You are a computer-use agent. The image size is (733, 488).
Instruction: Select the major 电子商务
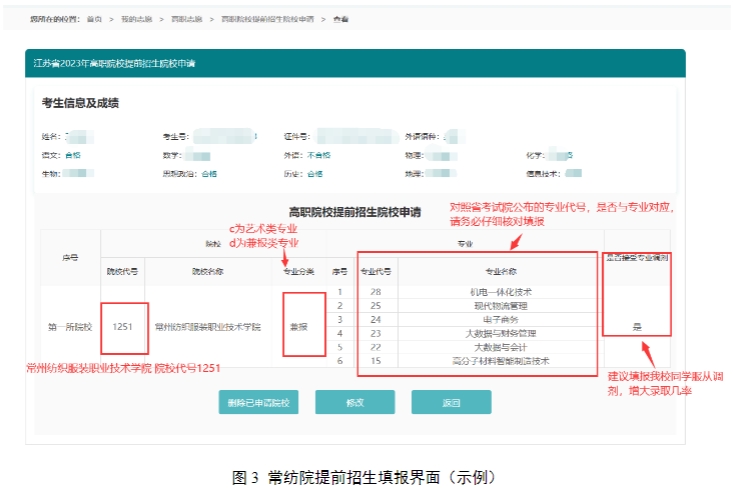(501, 320)
